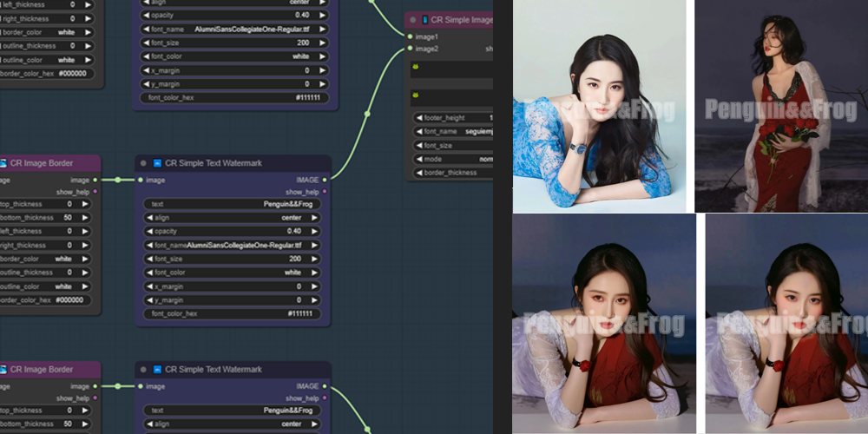Edit font_color_hex #111111 in the upper watermark node

click(x=234, y=97)
